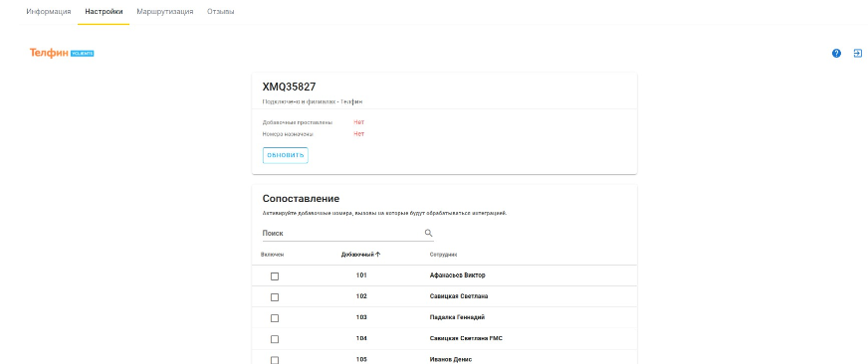Click Нет next to Номера назначены
This screenshot has width=868, height=364.
point(358,134)
